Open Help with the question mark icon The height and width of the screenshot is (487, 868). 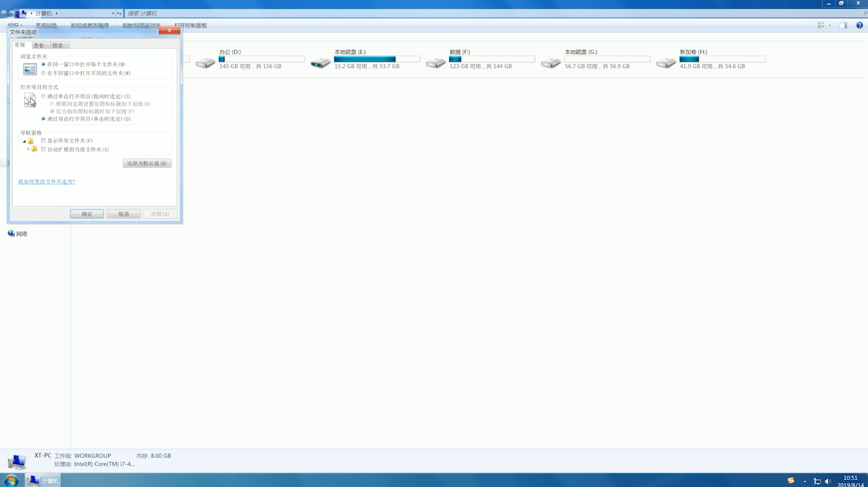pyautogui.click(x=860, y=25)
